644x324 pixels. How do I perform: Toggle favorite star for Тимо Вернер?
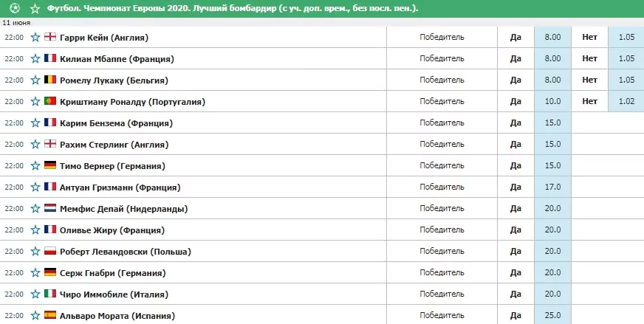click(x=35, y=166)
